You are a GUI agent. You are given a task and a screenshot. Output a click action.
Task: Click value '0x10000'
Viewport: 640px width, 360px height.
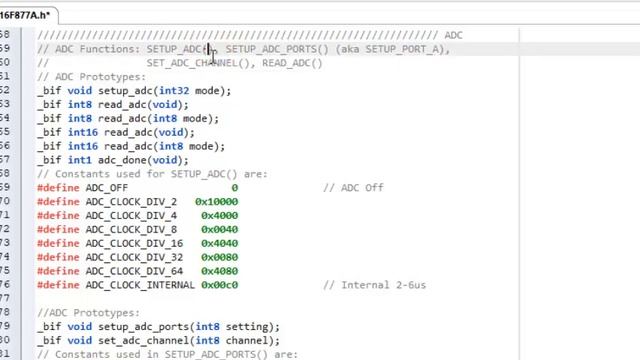coord(216,202)
